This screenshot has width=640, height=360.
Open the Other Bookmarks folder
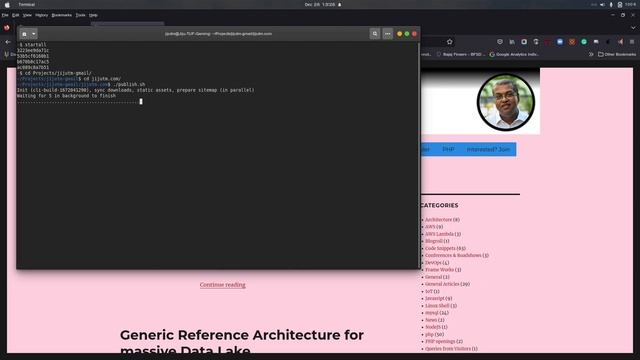coord(617,54)
